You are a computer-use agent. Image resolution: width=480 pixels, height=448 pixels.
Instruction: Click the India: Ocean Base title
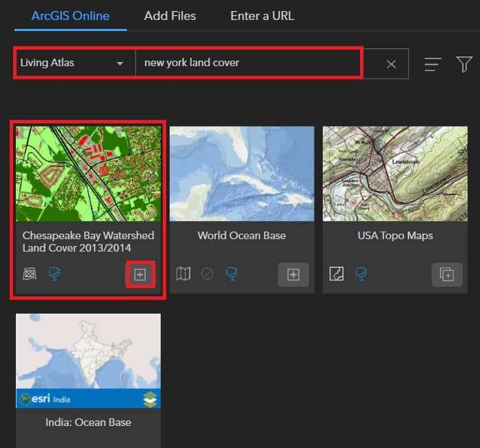tap(88, 422)
